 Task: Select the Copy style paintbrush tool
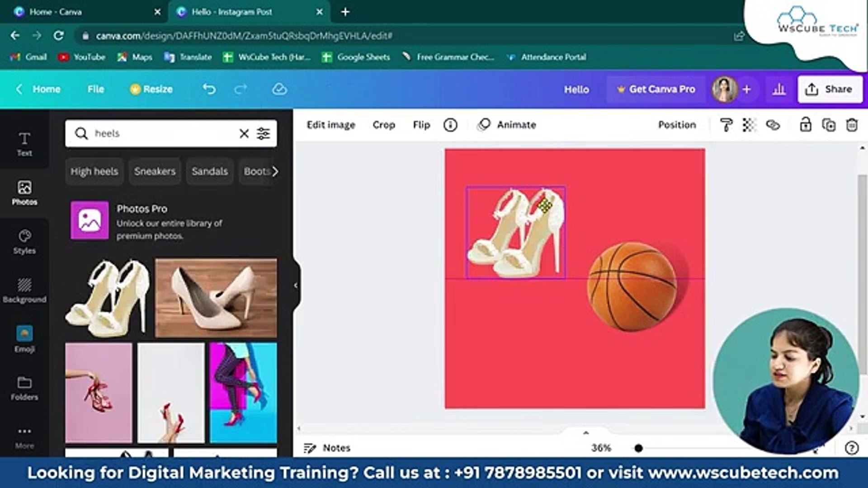[x=726, y=125]
